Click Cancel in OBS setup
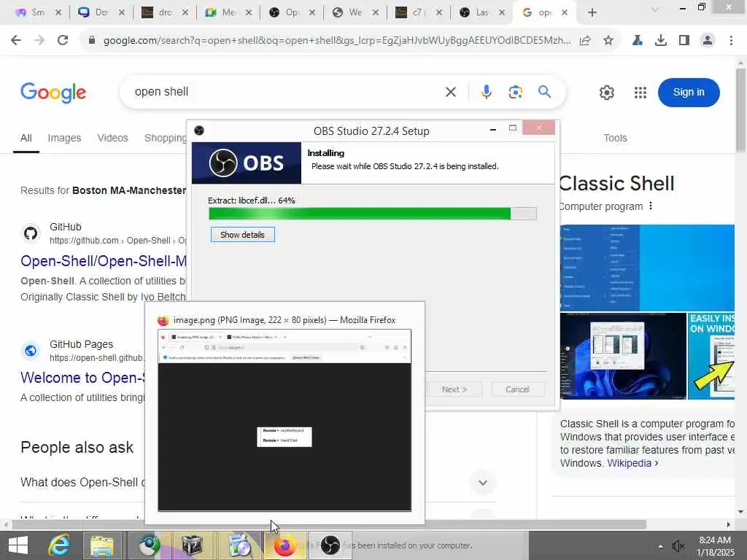Viewport: 747px width, 560px height. (517, 389)
